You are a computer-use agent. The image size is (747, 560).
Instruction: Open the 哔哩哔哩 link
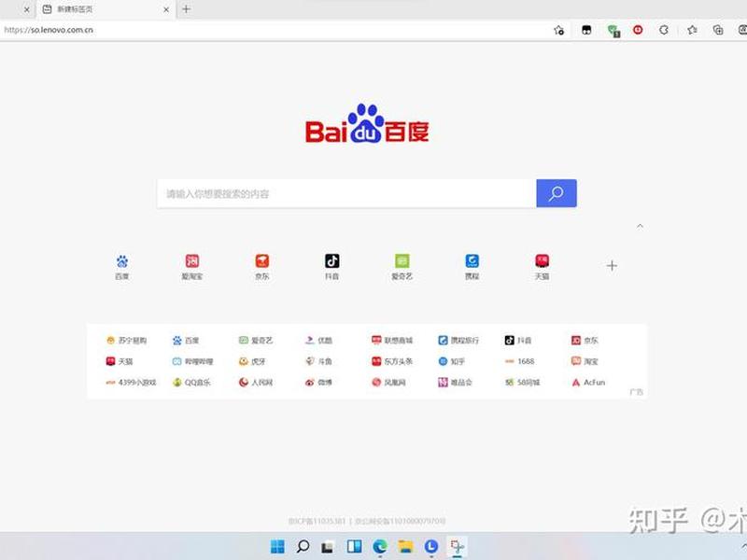click(193, 361)
